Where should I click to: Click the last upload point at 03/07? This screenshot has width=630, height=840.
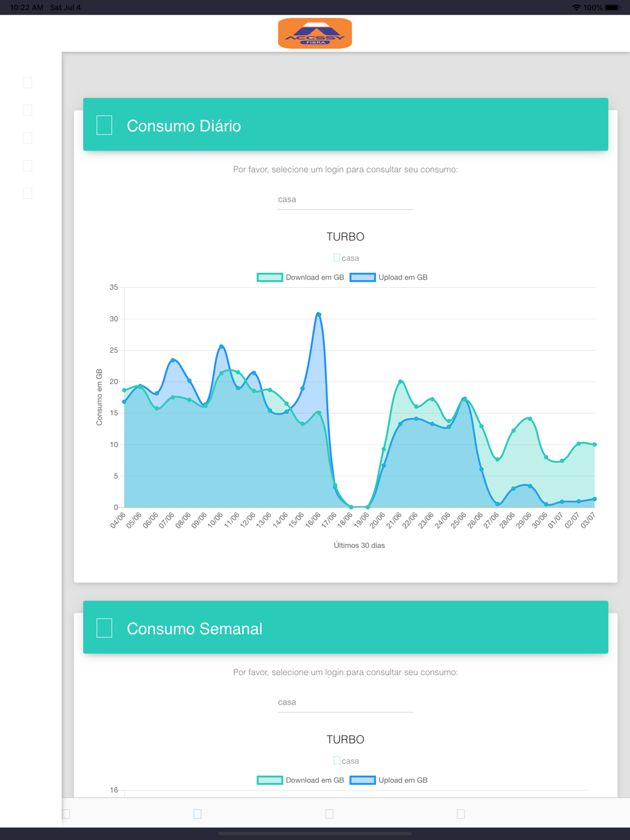(595, 499)
